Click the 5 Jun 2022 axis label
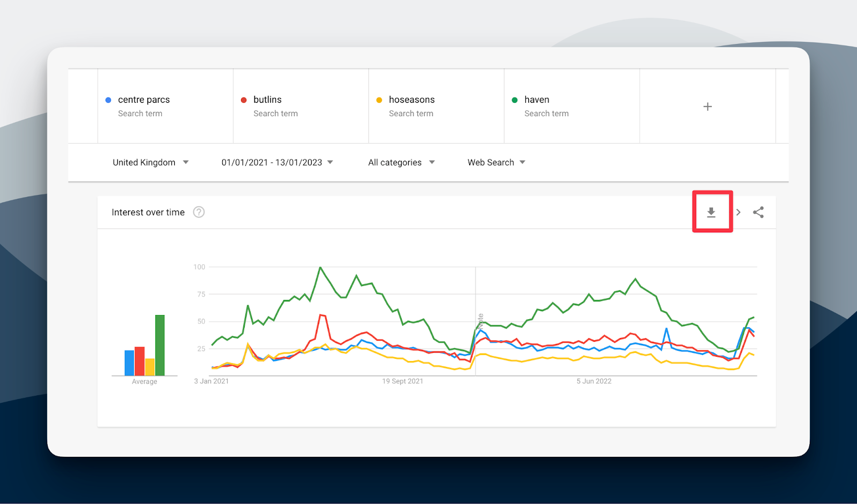Image resolution: width=857 pixels, height=504 pixels. point(594,381)
